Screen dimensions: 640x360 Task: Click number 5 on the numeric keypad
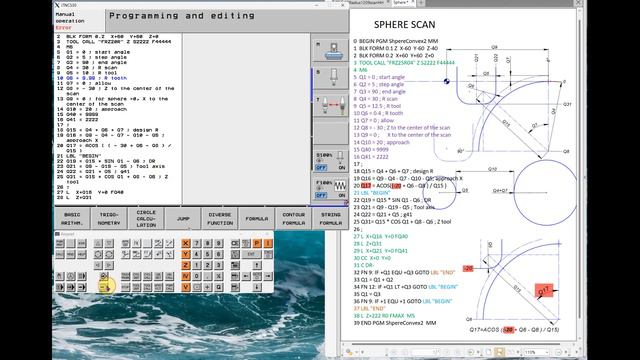(x=207, y=254)
